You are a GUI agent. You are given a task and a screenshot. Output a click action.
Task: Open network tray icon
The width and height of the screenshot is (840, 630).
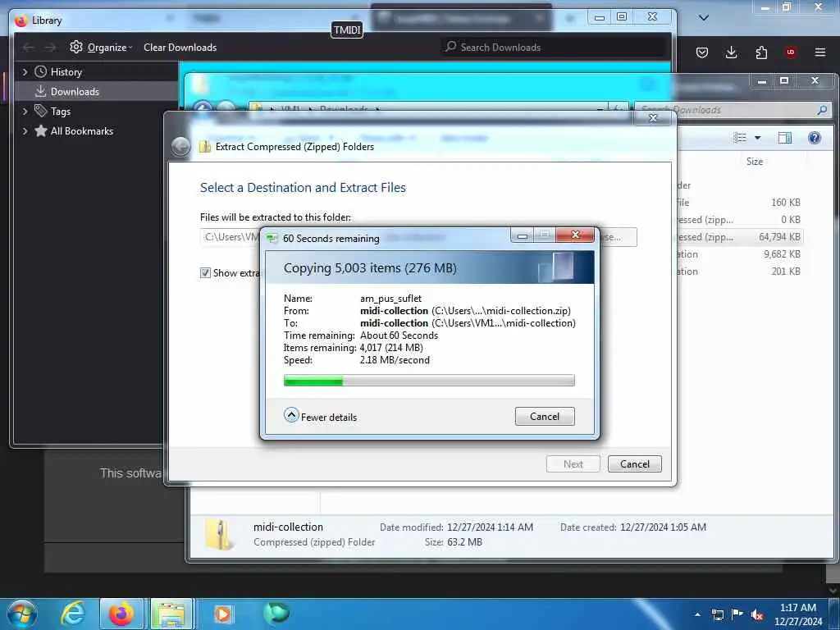717,614
